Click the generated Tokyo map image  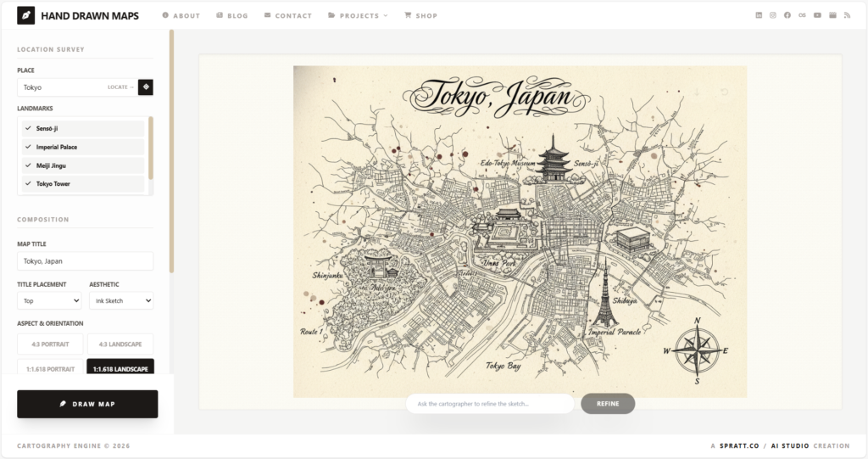click(520, 232)
